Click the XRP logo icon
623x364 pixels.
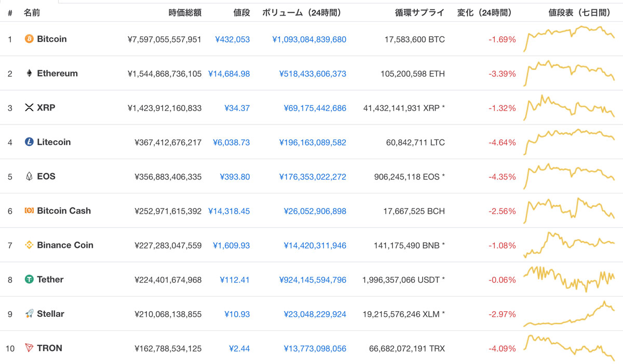pos(29,108)
